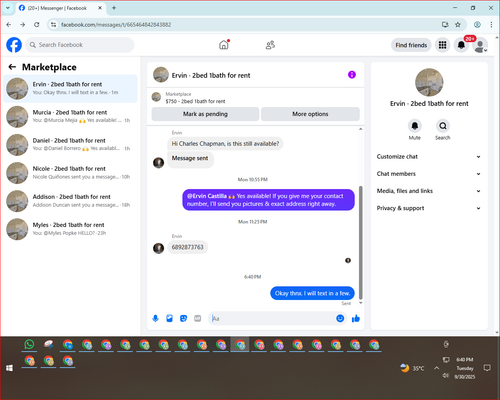Viewport: 500px width, 400px height.
Task: Click the chat scrollbar thumb
Action: [360, 242]
